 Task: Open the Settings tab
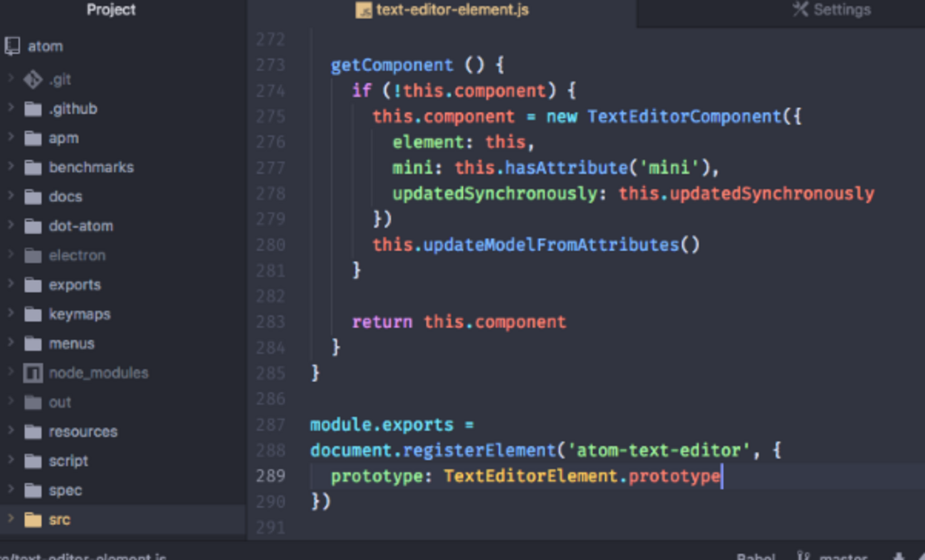[x=780, y=14]
